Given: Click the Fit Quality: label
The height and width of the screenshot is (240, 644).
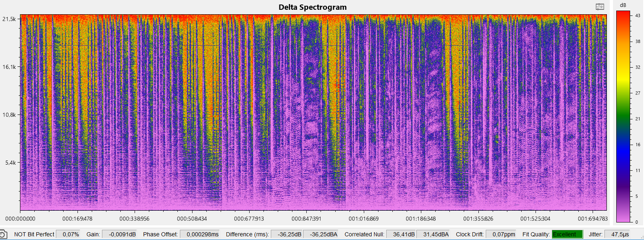Looking at the screenshot, I should [x=536, y=234].
